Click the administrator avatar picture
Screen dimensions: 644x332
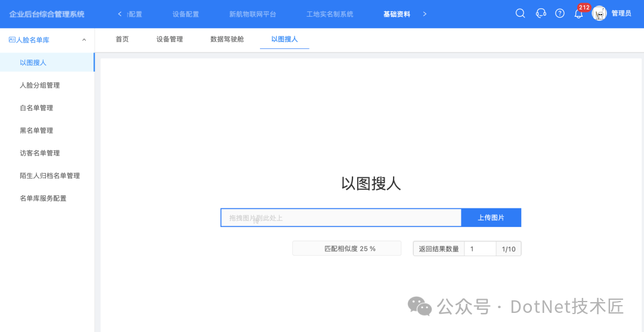point(599,14)
